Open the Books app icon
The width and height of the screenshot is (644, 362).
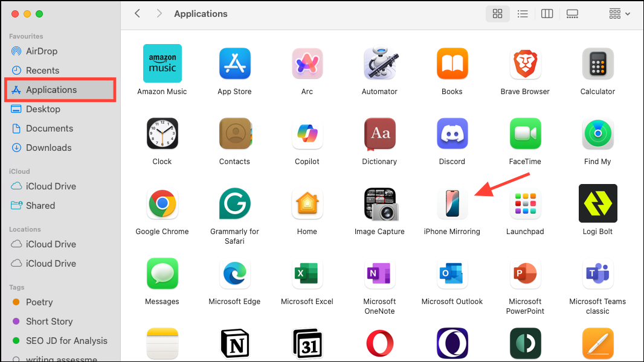click(452, 63)
